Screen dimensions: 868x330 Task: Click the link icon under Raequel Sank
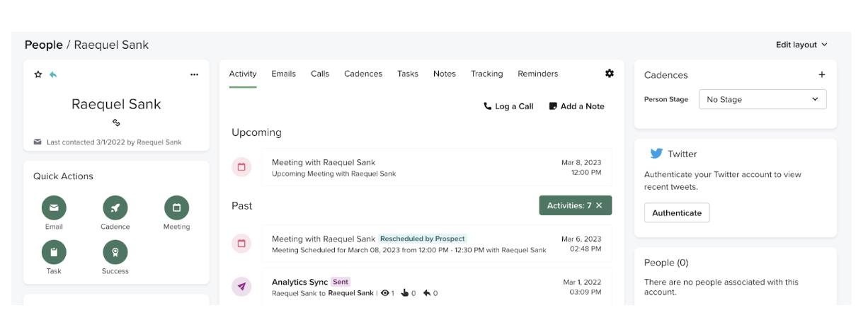[x=117, y=123]
